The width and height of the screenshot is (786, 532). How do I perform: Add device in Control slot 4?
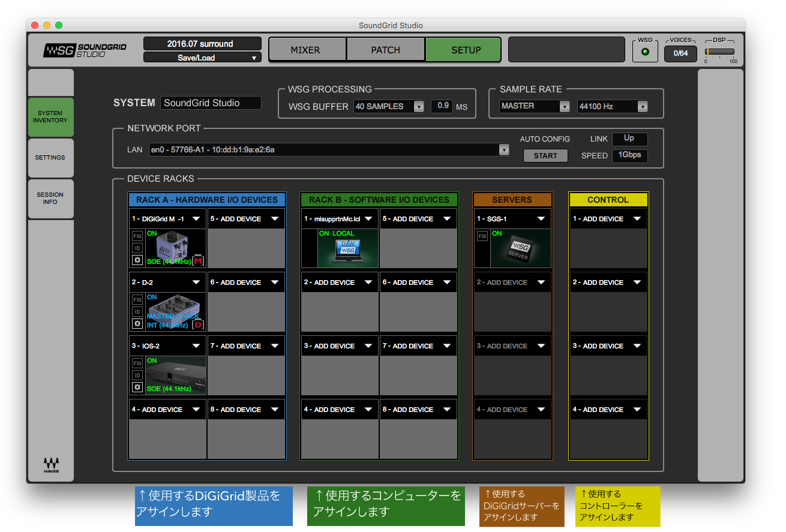pyautogui.click(x=608, y=410)
